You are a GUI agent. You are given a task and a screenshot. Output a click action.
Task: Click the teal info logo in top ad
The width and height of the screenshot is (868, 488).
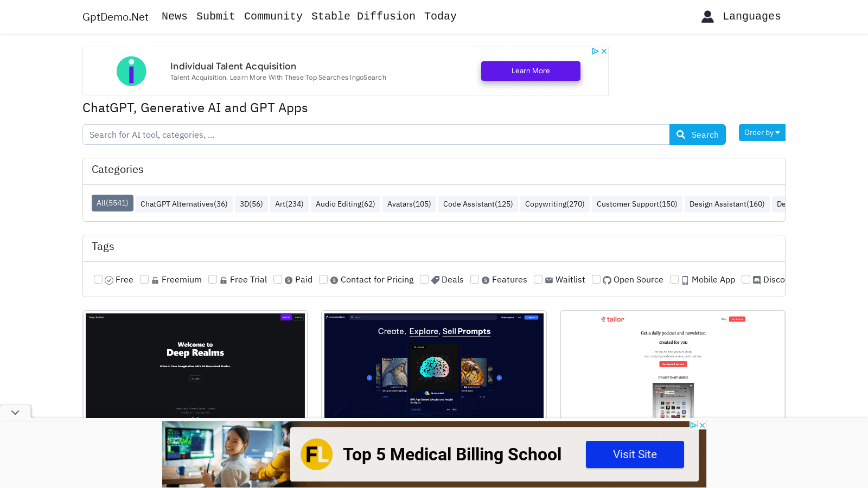point(131,71)
